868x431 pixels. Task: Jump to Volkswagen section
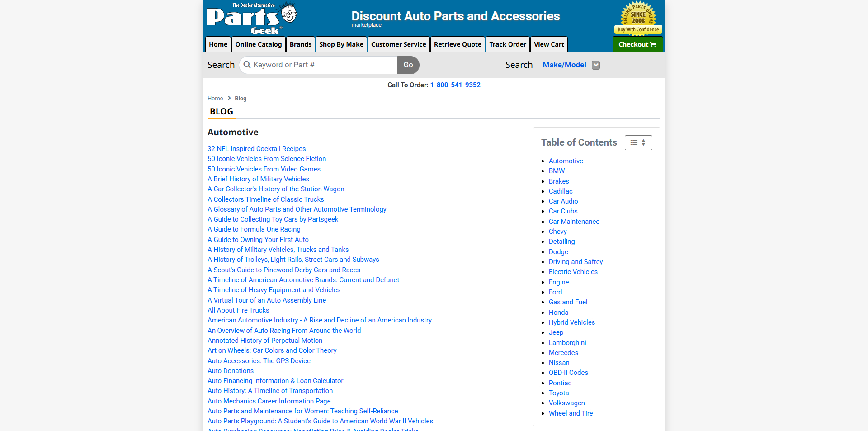coord(566,403)
